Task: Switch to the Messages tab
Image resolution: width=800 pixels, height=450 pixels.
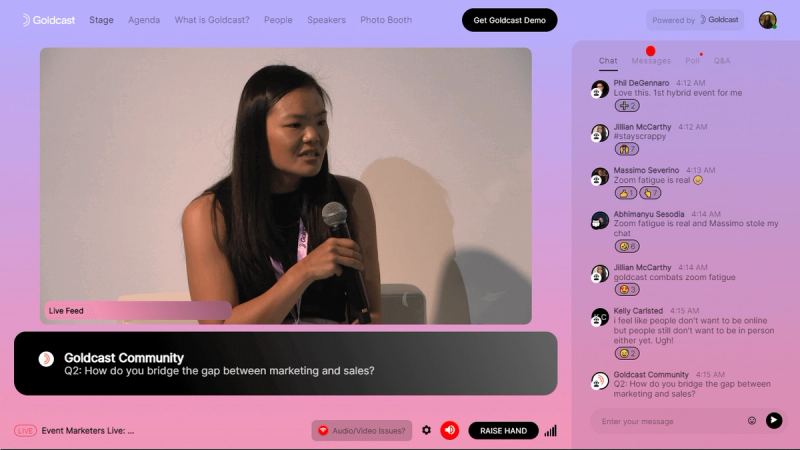Action: (x=651, y=61)
